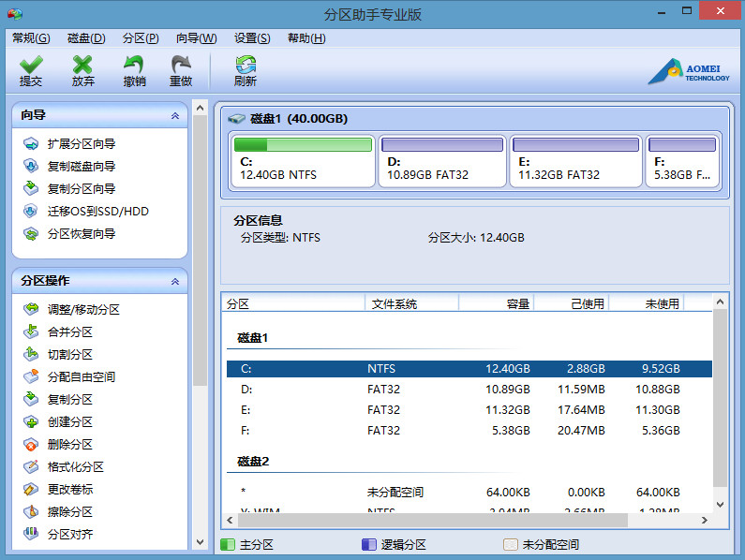The height and width of the screenshot is (560, 745).
Task: Select the E: FAT32 row in partition list
Action: (x=469, y=410)
